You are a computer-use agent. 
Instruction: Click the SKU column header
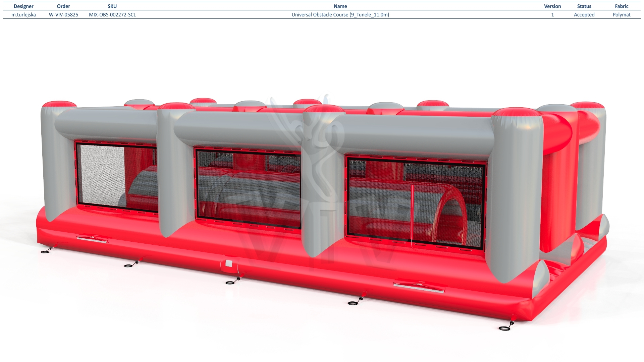(x=112, y=6)
